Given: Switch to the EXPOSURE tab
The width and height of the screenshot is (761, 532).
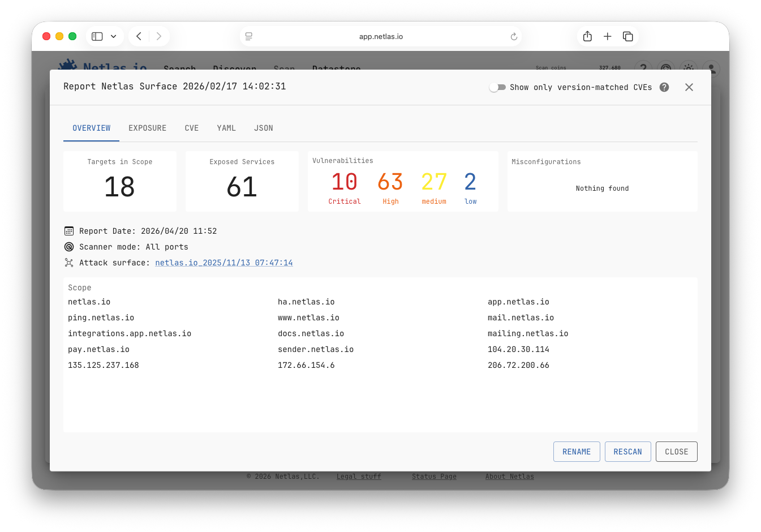Looking at the screenshot, I should pyautogui.click(x=147, y=128).
